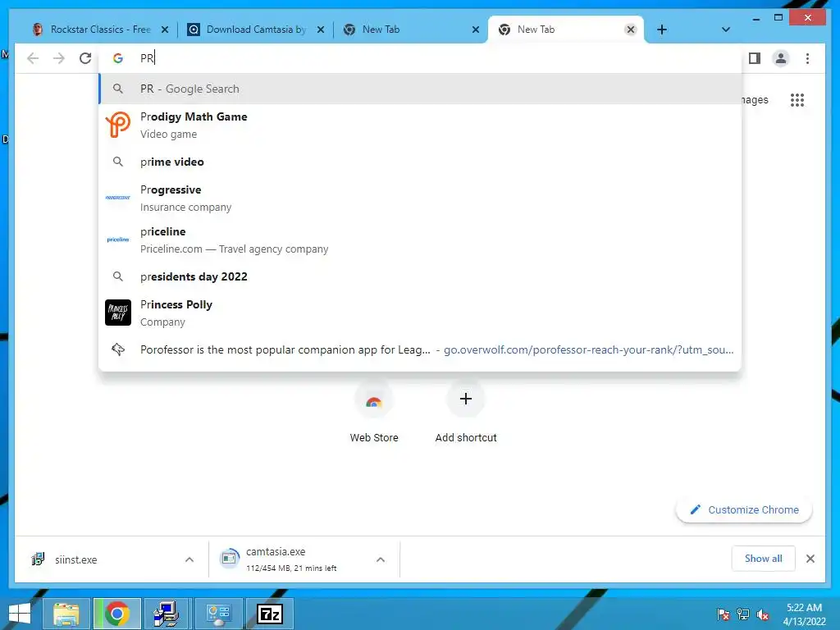Open the Porofessor overwolf suggestion

click(420, 349)
